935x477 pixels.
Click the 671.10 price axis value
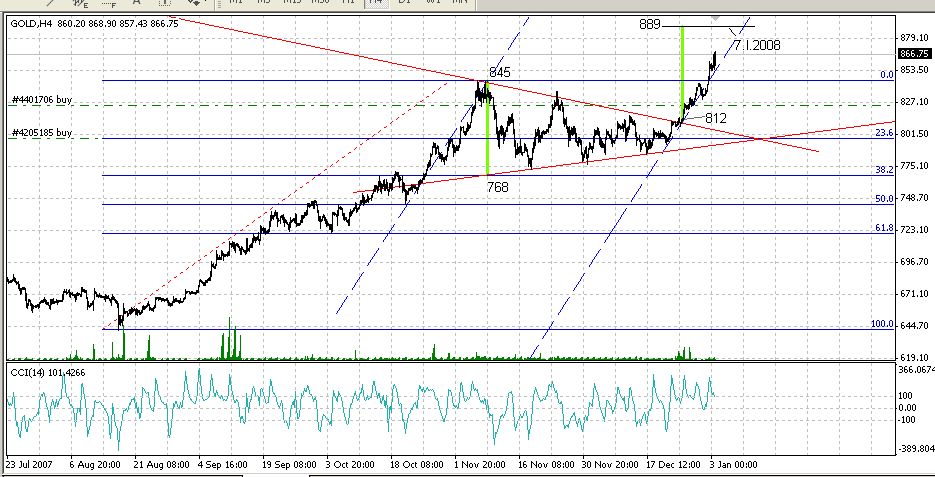tap(915, 294)
